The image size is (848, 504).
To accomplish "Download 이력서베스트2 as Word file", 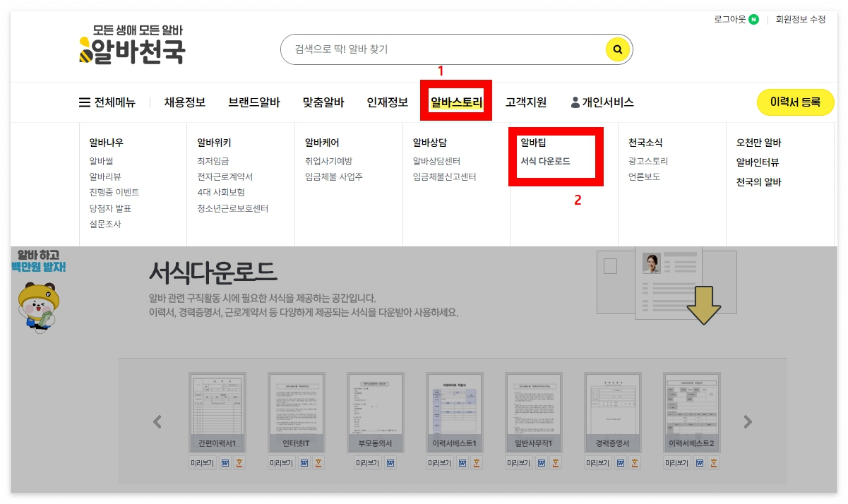I will click(x=700, y=463).
